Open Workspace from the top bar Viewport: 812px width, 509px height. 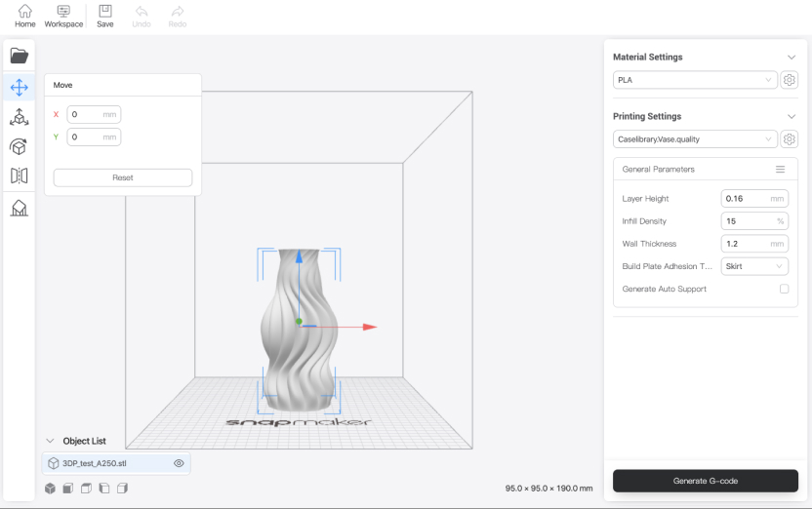(63, 16)
